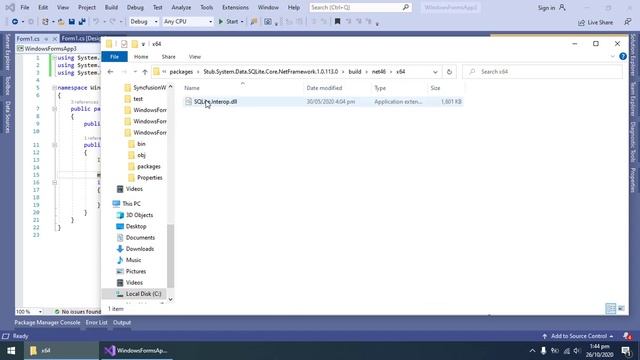The height and width of the screenshot is (360, 640).
Task: Open the Home tab in Explorer ribbon
Action: coord(141,57)
